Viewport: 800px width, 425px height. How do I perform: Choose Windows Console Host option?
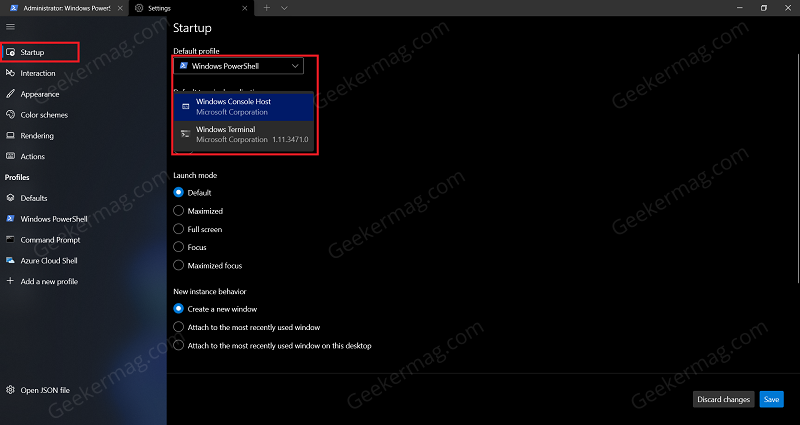click(244, 107)
